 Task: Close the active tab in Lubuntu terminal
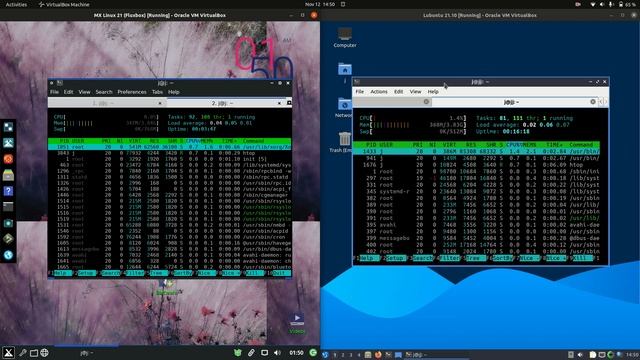pyautogui.click(x=593, y=102)
